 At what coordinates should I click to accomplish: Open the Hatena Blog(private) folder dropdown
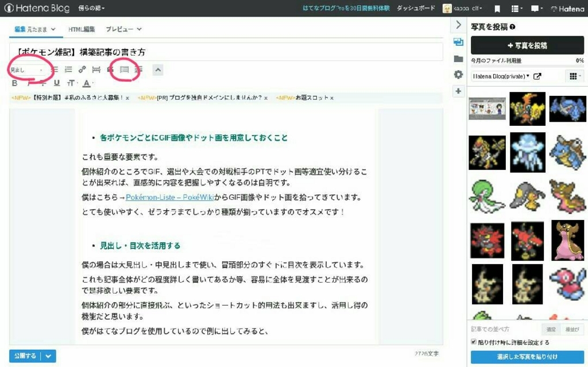(500, 76)
